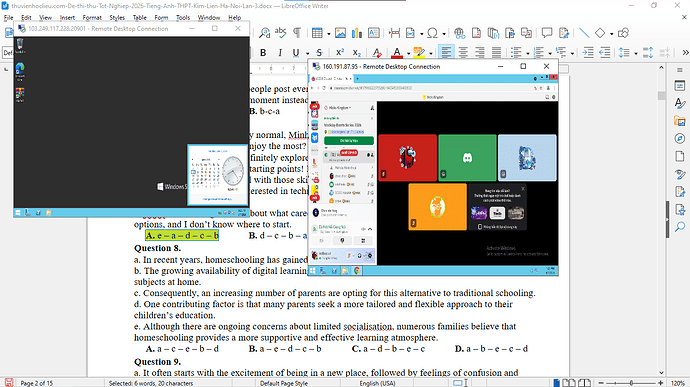Screen dimensions: 690x387
Task: Expand the formatting toolbar overflow chevron
Action: (685, 53)
